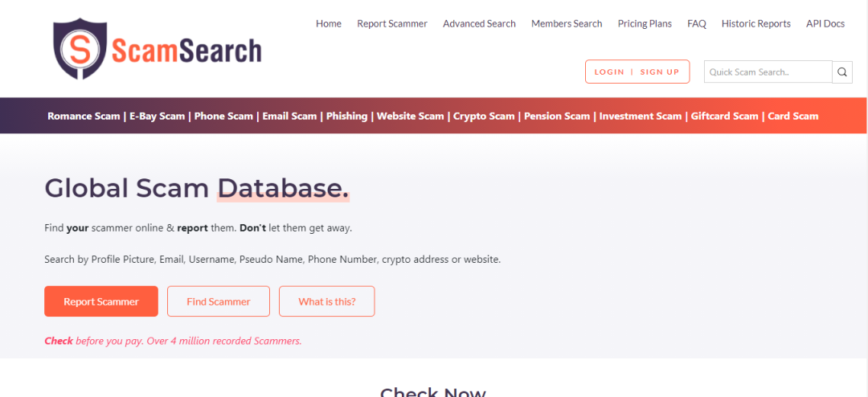This screenshot has height=397, width=868.
Task: Select Crypto Scam category
Action: tap(484, 117)
